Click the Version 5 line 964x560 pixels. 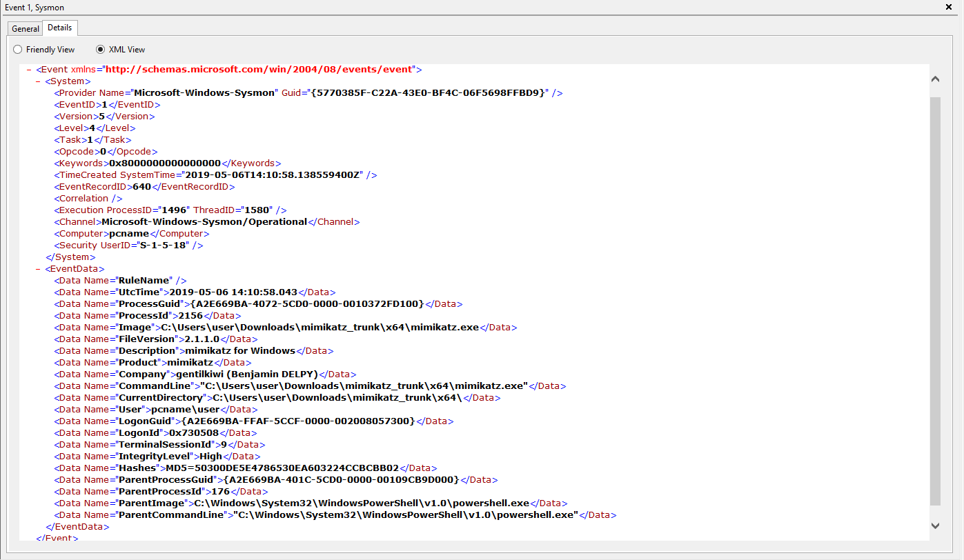pos(104,117)
